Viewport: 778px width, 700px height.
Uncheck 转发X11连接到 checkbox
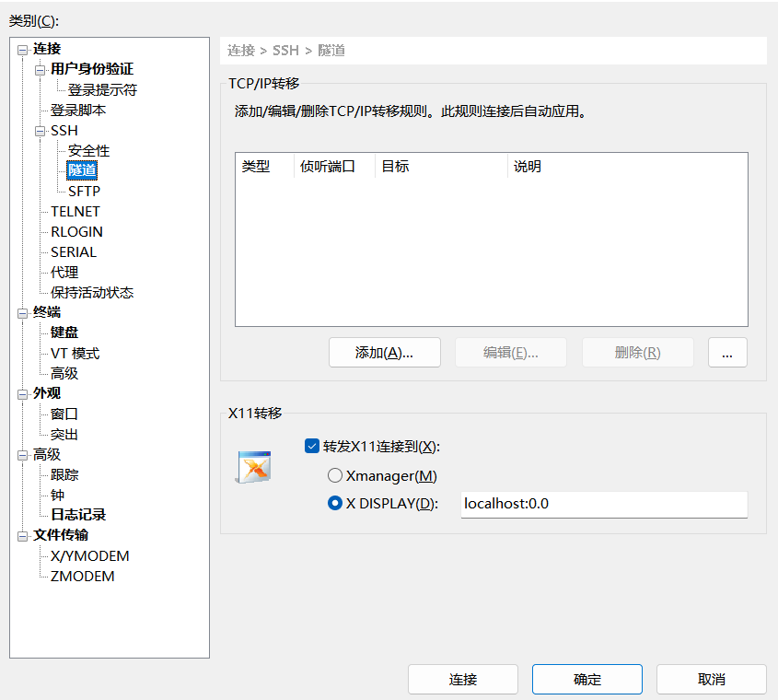coord(312,446)
